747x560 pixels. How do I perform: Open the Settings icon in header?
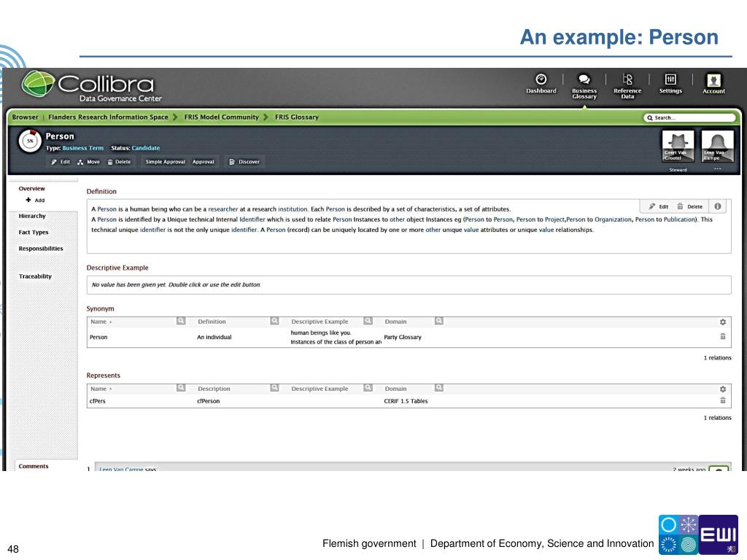point(670,83)
